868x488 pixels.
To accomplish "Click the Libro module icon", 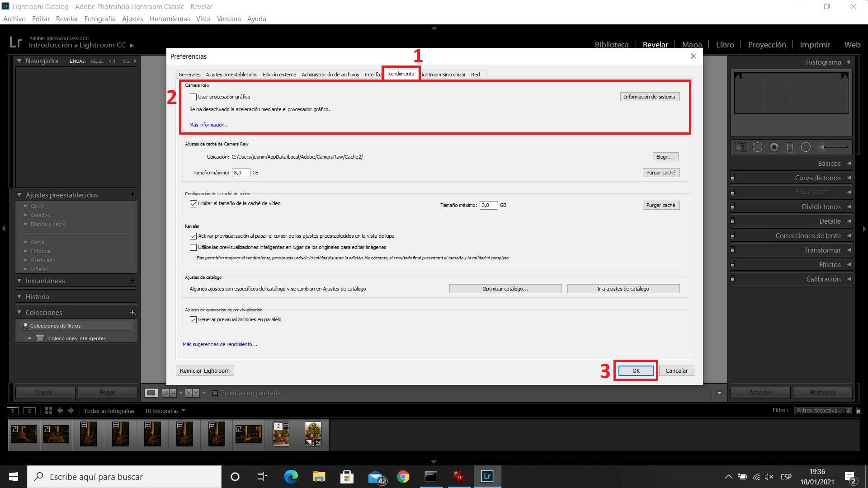I will [723, 45].
